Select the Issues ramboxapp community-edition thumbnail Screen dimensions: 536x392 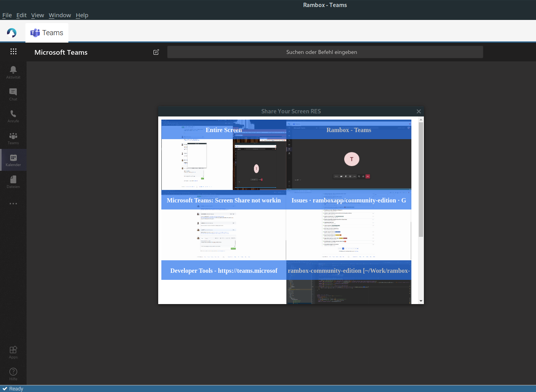coord(349,225)
